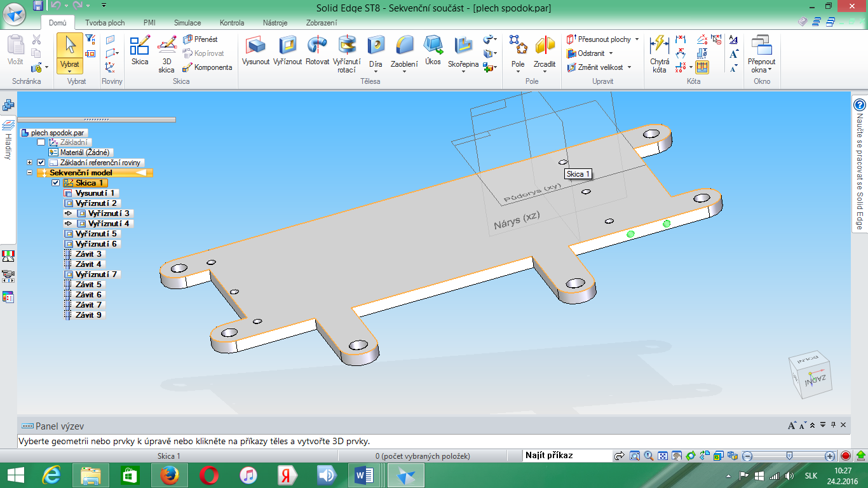
Task: Open the Zaoblení dropdown arrow
Action: point(404,71)
